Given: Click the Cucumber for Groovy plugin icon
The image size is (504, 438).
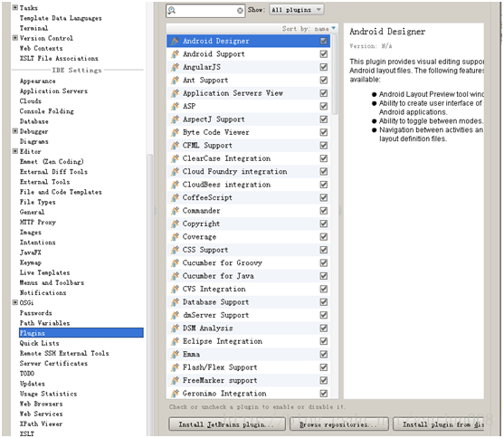Looking at the screenshot, I should click(175, 262).
